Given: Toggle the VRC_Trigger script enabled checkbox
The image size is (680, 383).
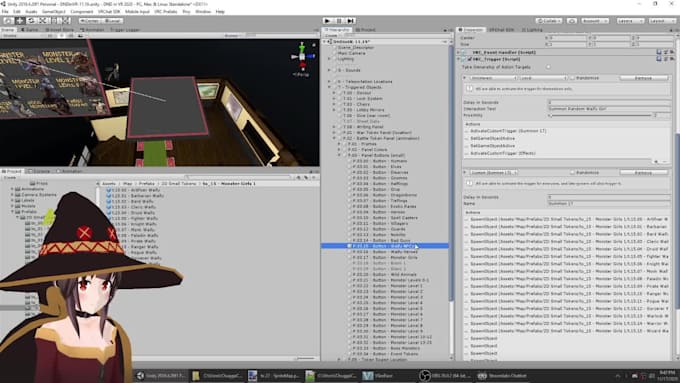Looking at the screenshot, I should [469, 59].
